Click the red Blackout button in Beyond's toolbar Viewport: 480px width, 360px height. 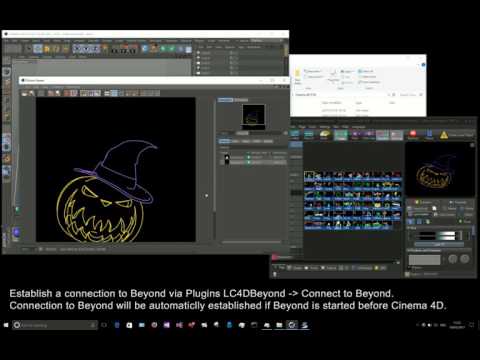click(413, 135)
